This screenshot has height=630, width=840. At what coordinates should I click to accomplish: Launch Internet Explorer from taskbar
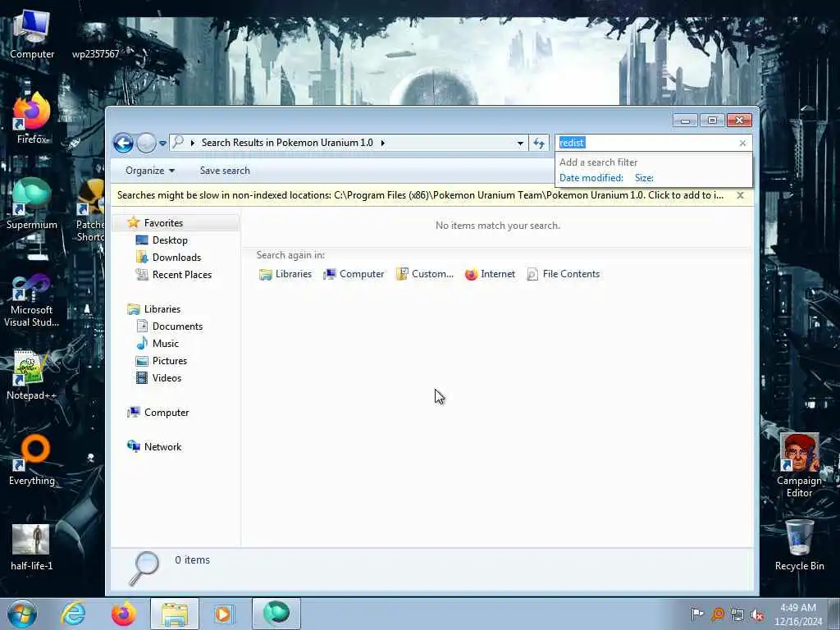(x=73, y=614)
